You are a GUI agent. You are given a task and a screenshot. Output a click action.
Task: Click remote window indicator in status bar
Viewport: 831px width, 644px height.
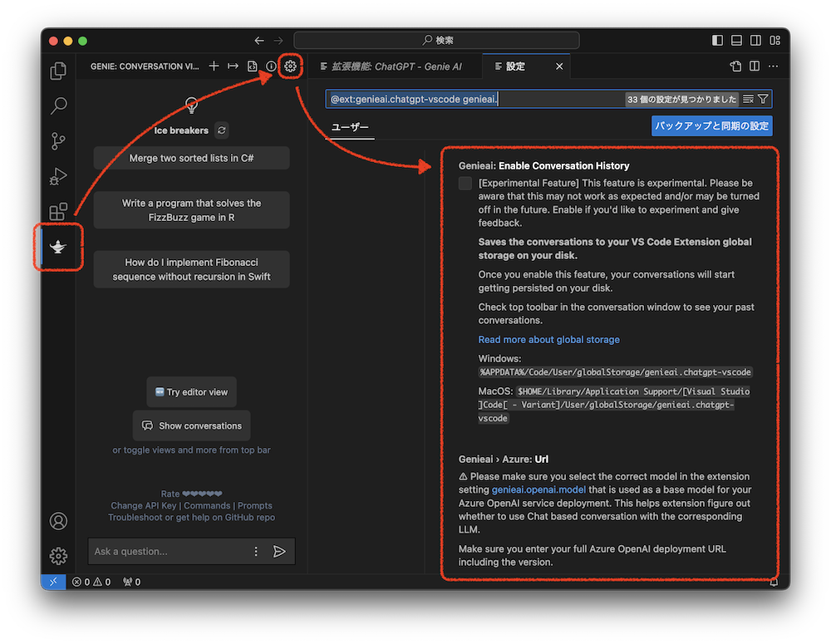53,582
